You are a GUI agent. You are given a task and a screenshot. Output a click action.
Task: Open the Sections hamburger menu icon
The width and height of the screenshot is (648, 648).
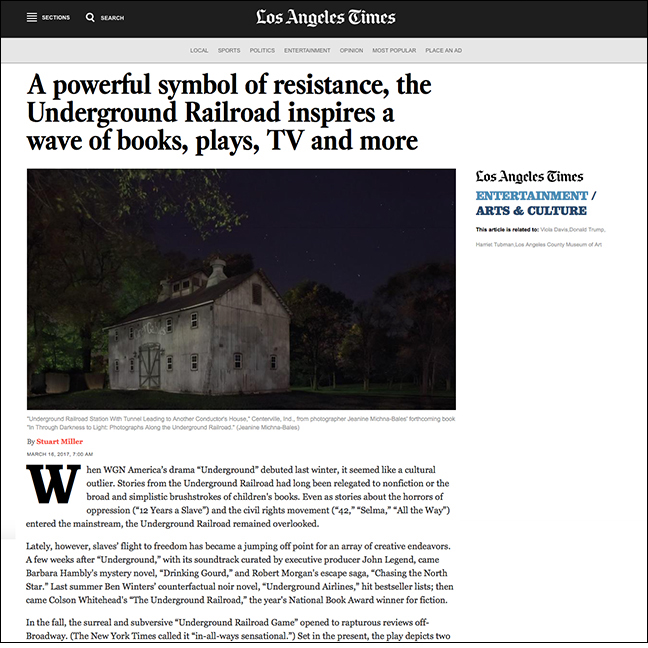click(x=32, y=17)
